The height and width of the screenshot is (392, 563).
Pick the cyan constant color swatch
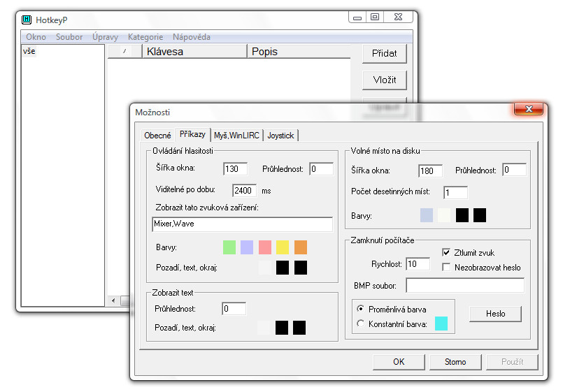coord(441,324)
